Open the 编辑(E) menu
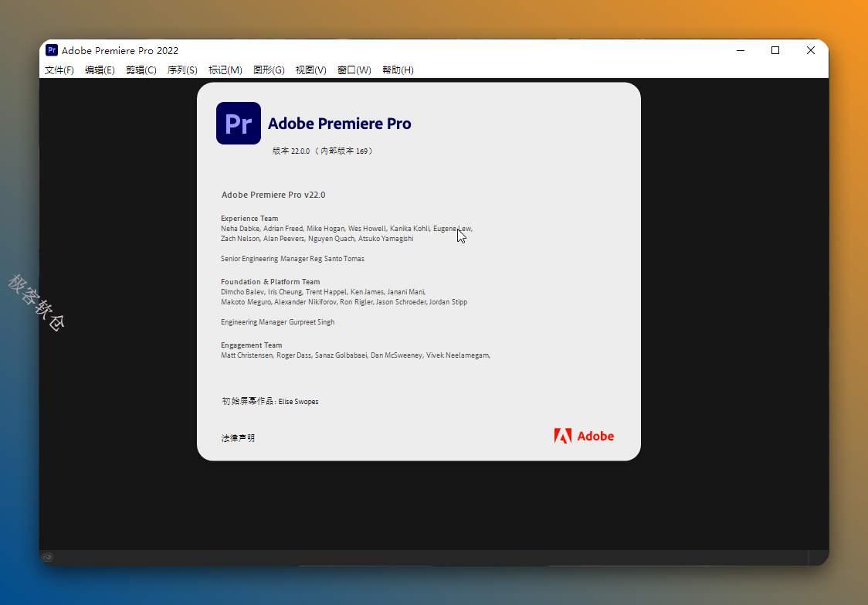868x605 pixels. pos(100,70)
